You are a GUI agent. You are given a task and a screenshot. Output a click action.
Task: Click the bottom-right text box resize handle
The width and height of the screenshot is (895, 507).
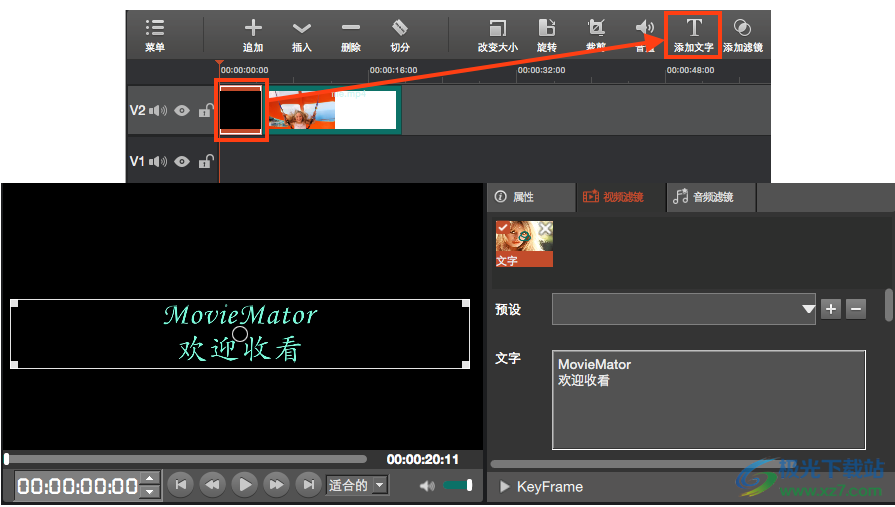coord(466,364)
